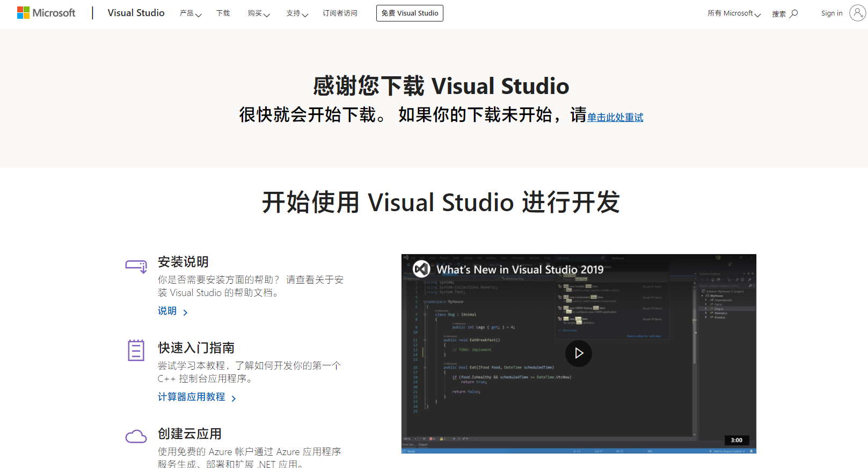Click the 创建云应用 heading
This screenshot has width=868, height=468.
pos(189,434)
